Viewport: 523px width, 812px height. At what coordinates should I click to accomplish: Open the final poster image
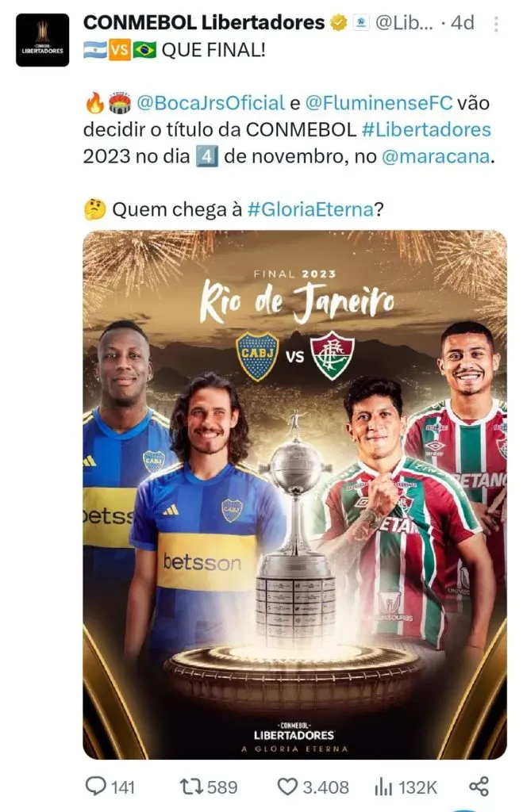295,495
